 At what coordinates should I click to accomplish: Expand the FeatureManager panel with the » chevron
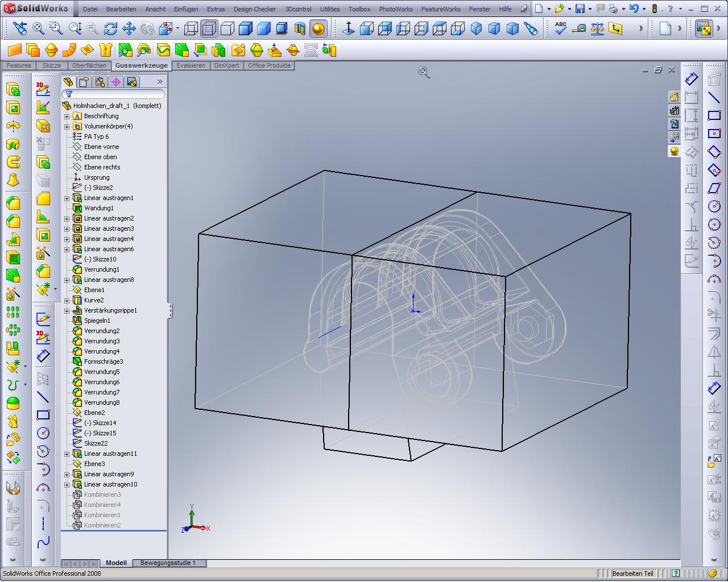click(x=160, y=82)
